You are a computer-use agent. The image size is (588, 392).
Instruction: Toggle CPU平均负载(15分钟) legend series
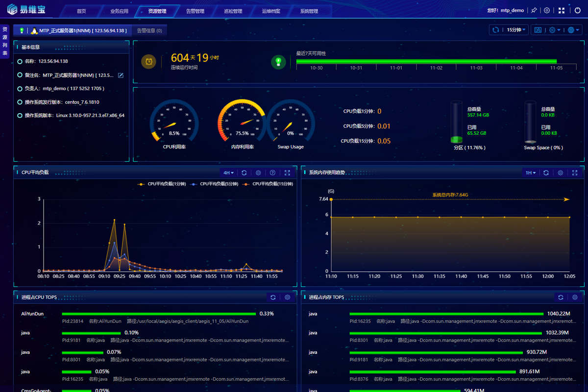pos(268,184)
